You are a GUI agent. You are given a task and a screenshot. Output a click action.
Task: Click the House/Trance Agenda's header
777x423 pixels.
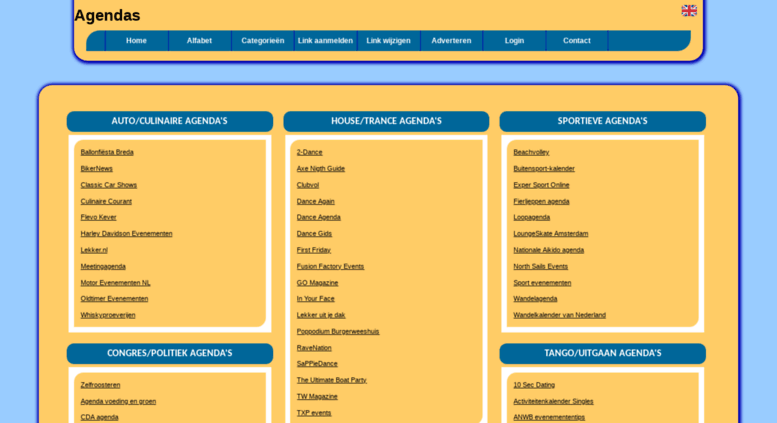386,121
